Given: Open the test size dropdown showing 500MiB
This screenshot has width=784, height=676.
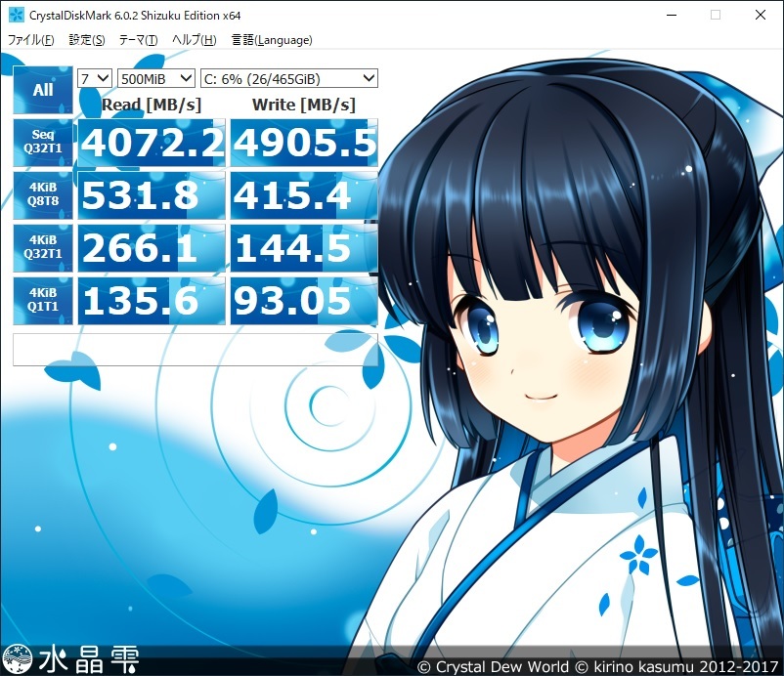Looking at the screenshot, I should 154,78.
